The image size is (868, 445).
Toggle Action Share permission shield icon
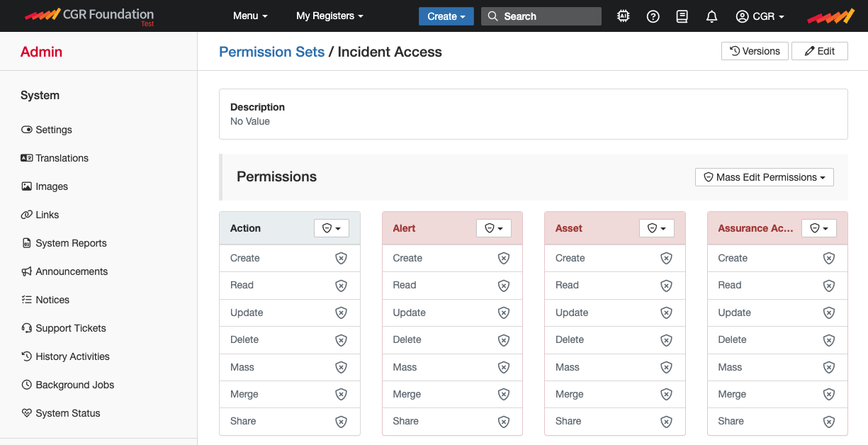point(341,422)
